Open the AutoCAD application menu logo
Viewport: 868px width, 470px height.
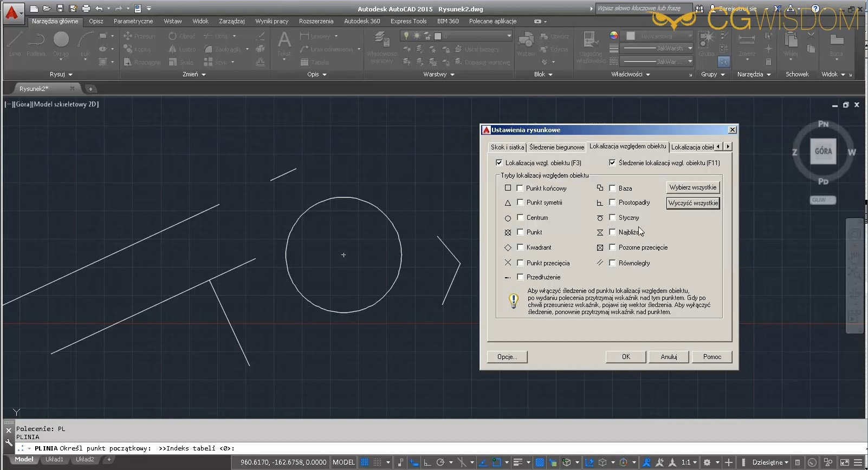(12, 12)
